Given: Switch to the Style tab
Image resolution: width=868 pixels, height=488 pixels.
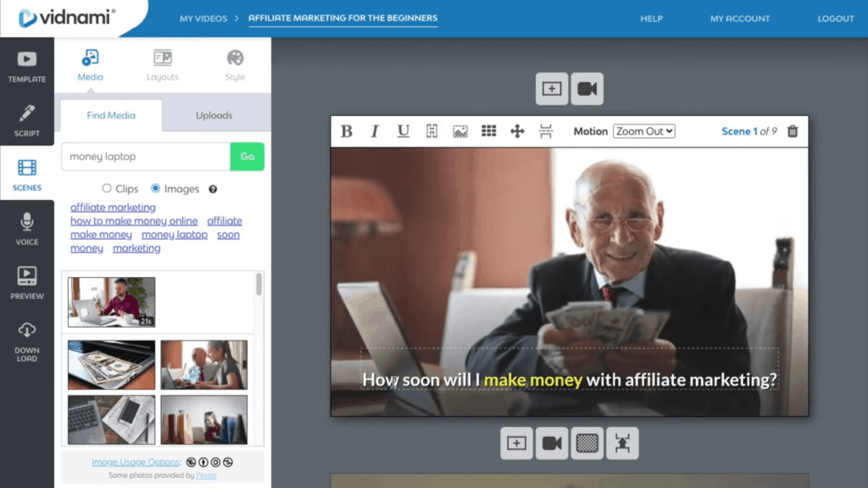Looking at the screenshot, I should point(235,65).
